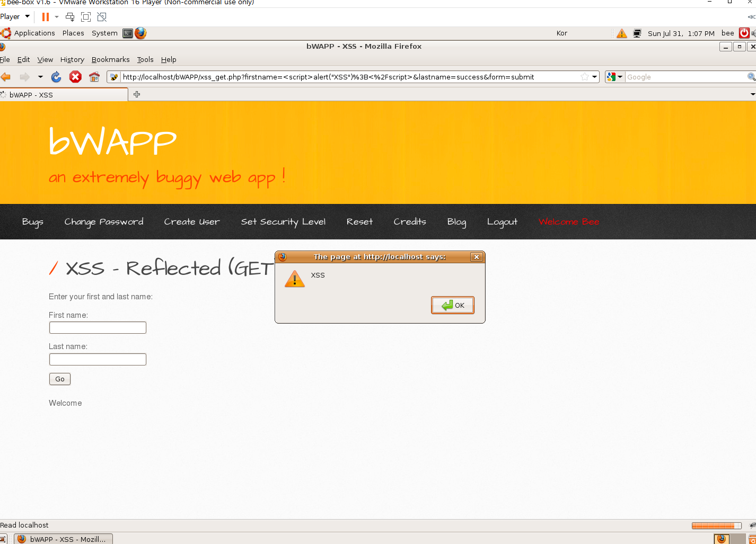Enter VMware full screen mode
This screenshot has width=756, height=544.
86,17
